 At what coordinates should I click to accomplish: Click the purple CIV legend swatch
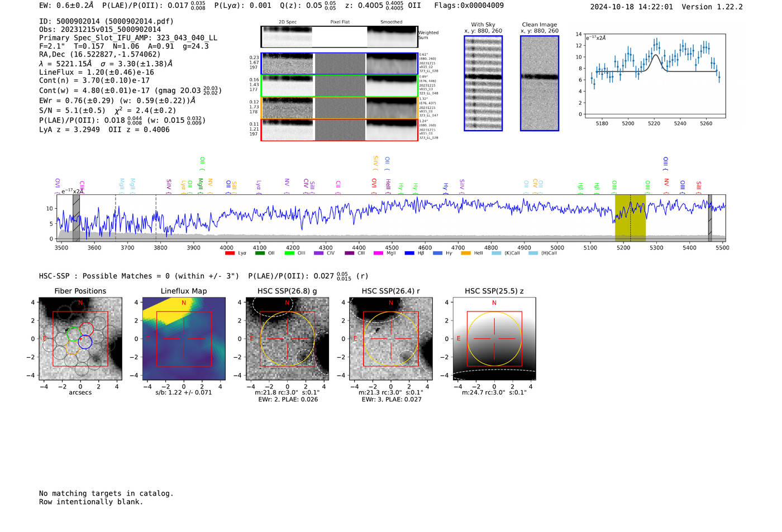click(x=319, y=253)
